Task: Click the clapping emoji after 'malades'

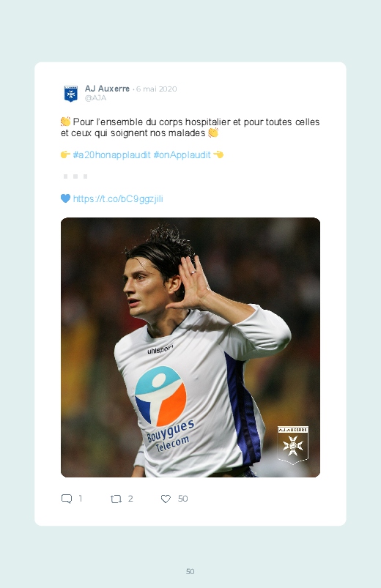Action: click(213, 133)
